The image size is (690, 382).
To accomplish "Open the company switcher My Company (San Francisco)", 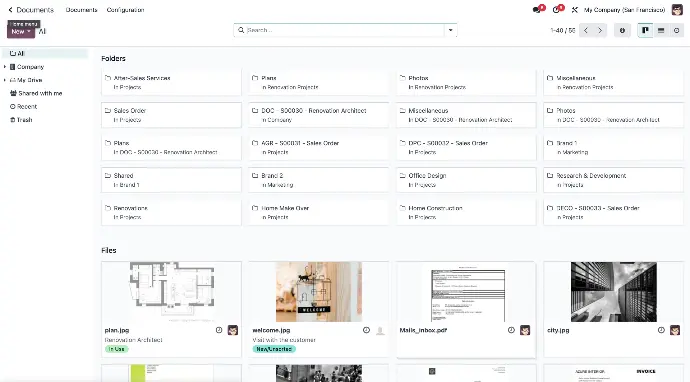I will (x=624, y=10).
